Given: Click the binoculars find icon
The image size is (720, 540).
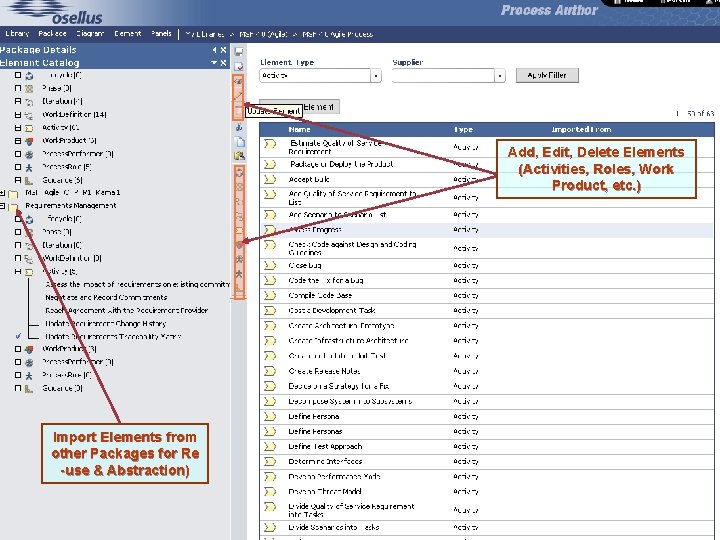Looking at the screenshot, I should (239, 128).
